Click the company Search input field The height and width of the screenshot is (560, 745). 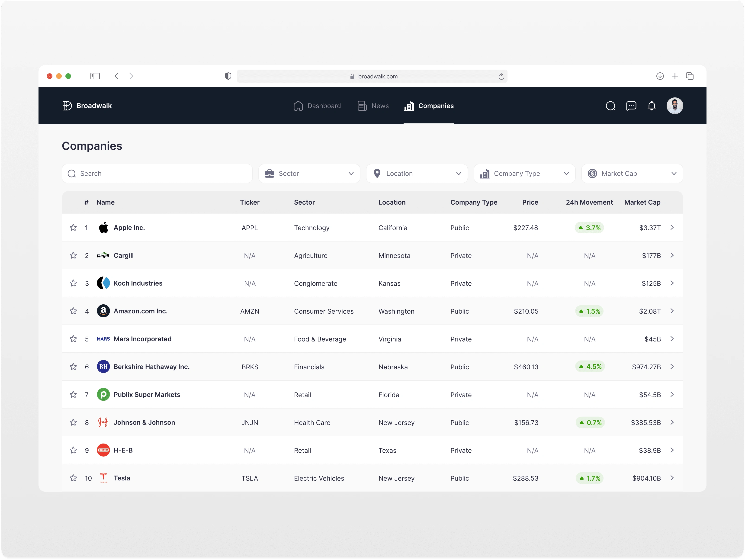coord(157,174)
